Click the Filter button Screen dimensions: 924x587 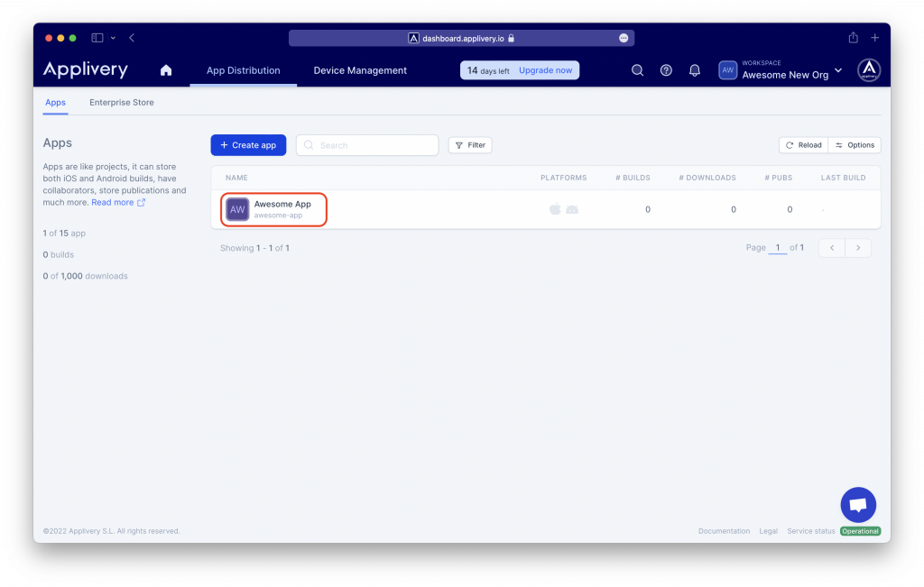pyautogui.click(x=470, y=145)
